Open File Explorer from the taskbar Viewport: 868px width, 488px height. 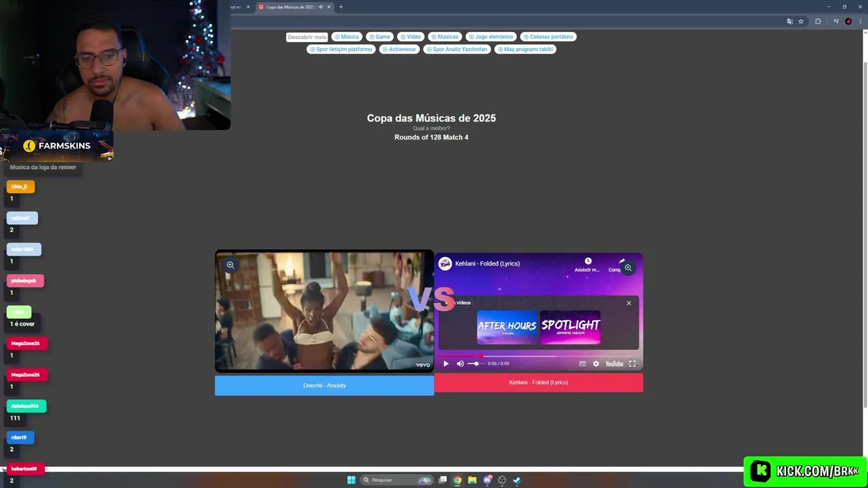point(472,480)
